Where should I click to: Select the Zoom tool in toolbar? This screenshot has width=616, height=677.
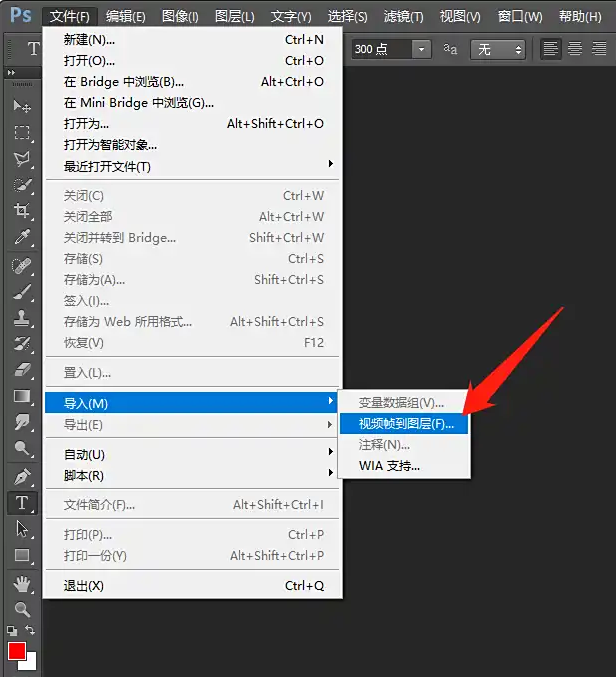[x=22, y=608]
